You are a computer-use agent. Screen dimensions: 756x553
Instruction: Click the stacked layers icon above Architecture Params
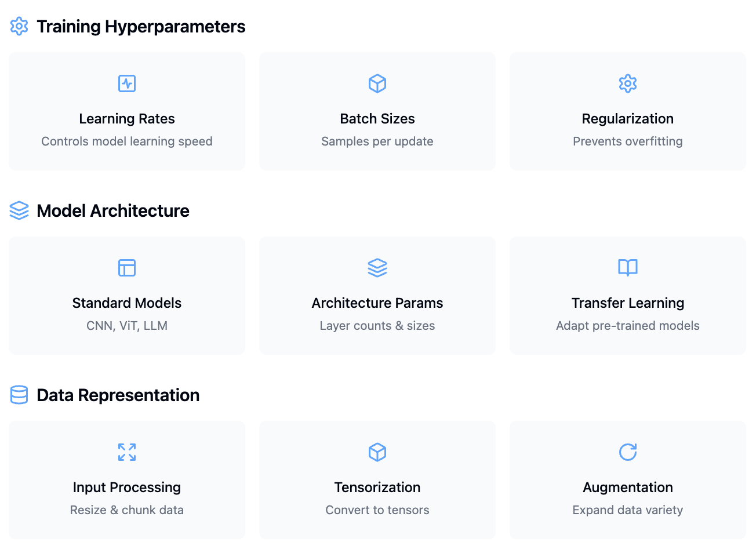click(377, 268)
